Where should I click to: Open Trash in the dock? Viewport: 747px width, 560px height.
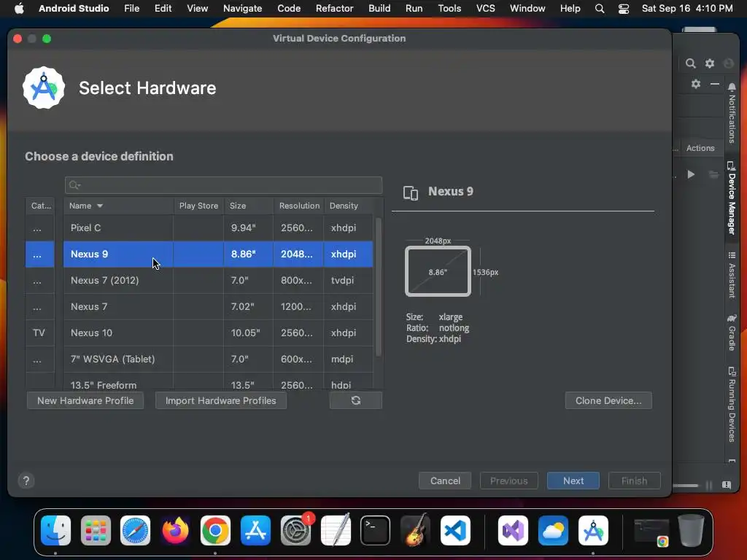(x=691, y=531)
